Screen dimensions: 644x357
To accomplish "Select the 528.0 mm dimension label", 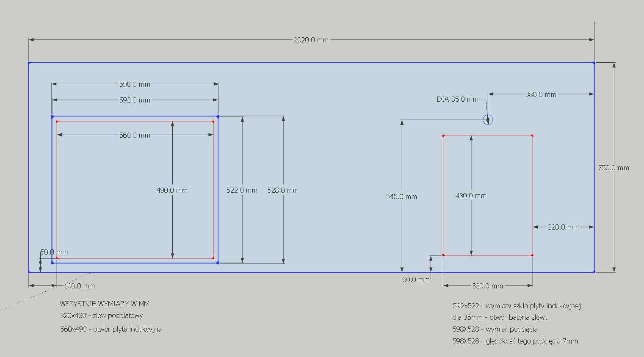I will click(x=283, y=190).
